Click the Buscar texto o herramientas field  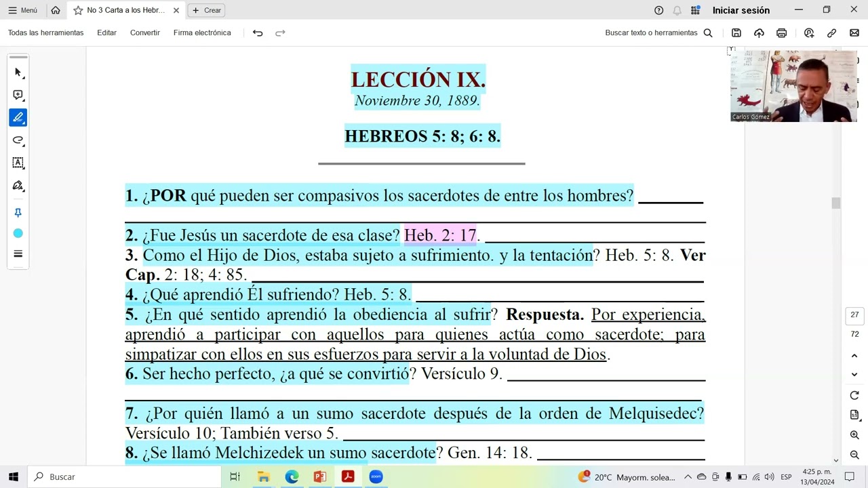pos(658,33)
